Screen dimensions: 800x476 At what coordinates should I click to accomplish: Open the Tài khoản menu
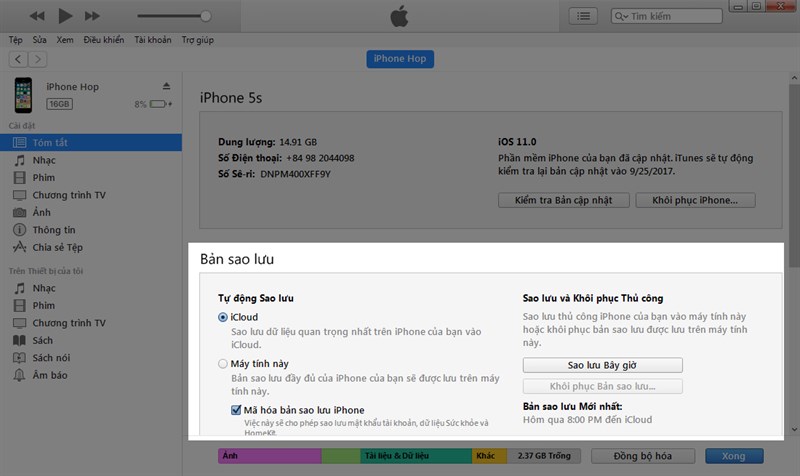[x=153, y=40]
